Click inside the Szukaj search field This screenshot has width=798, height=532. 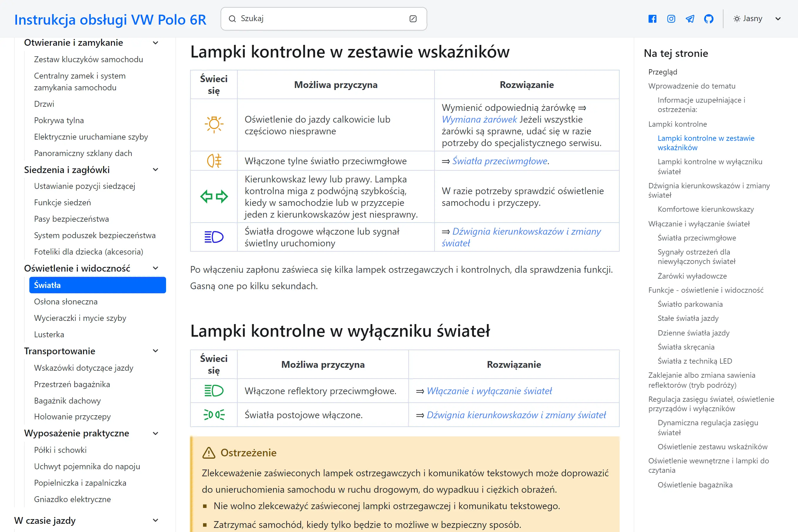(x=305, y=19)
